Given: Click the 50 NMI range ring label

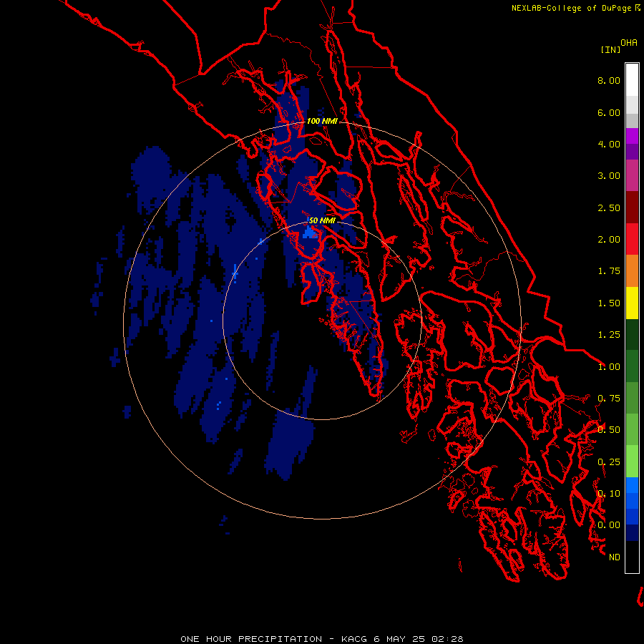Looking at the screenshot, I should click(x=322, y=220).
